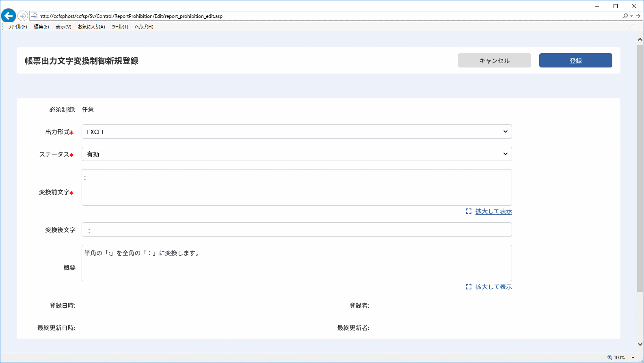Click the 登録日時 label
Image resolution: width=644 pixels, height=363 pixels.
pos(63,306)
